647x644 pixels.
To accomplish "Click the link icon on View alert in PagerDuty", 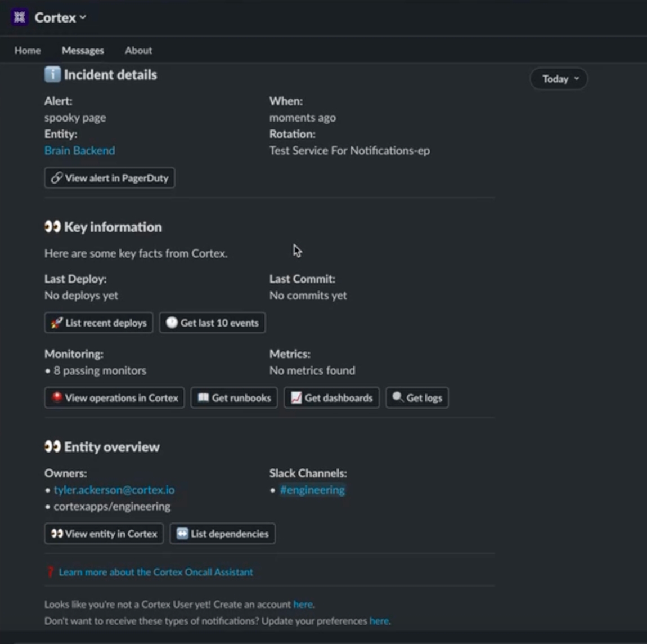I will (57, 178).
